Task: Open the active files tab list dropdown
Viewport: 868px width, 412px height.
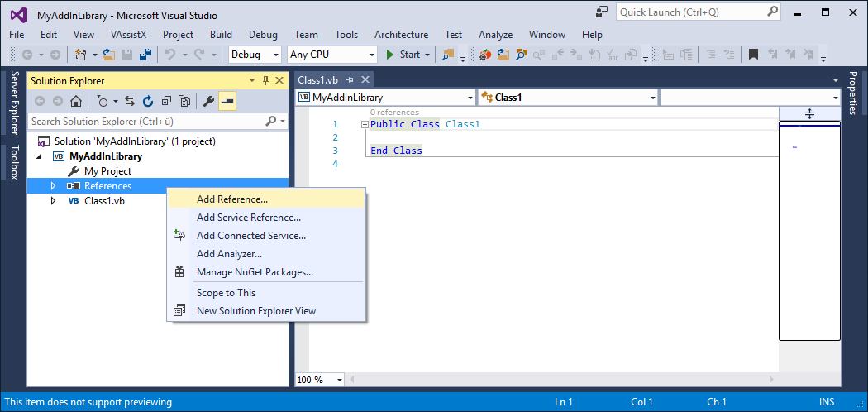Action: tap(835, 81)
